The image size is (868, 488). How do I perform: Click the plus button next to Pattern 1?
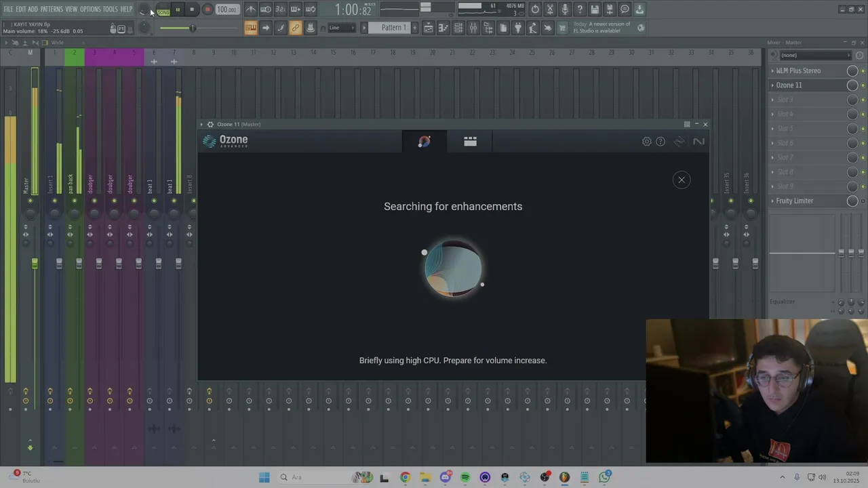[x=414, y=28]
